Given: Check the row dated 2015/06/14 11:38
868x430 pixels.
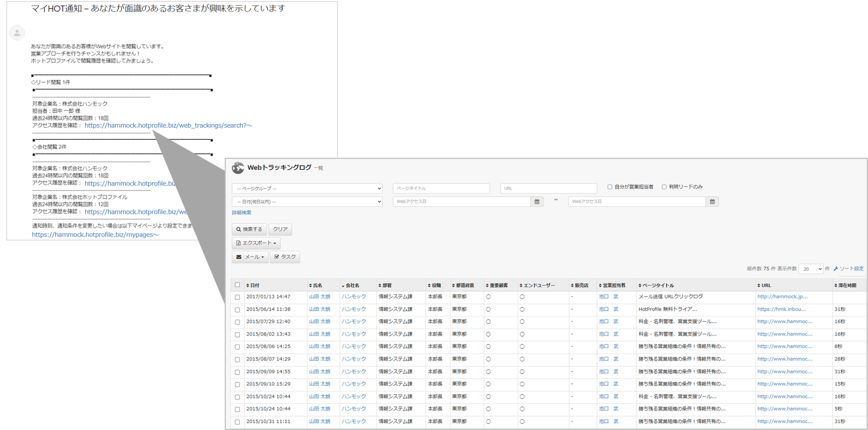Looking at the screenshot, I should [237, 310].
